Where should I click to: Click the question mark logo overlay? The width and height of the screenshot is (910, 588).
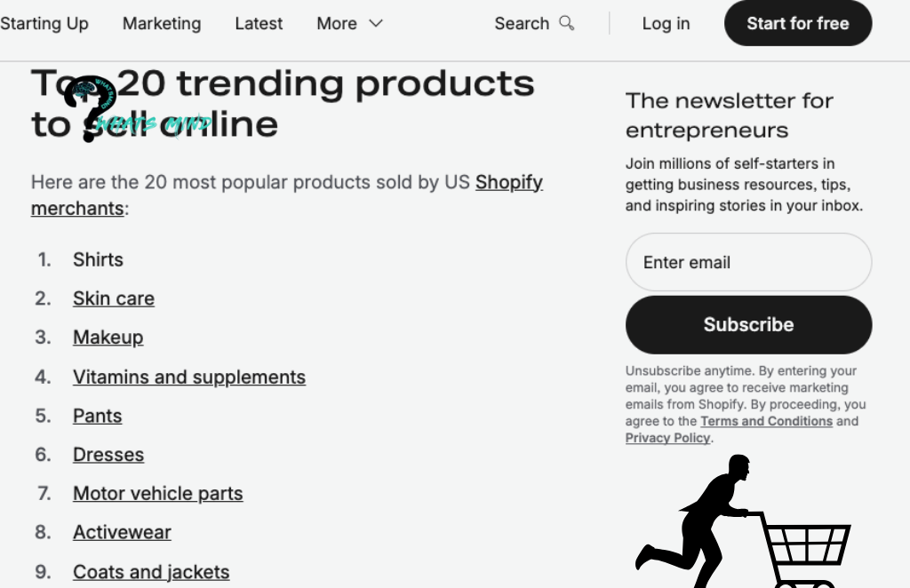[x=90, y=107]
